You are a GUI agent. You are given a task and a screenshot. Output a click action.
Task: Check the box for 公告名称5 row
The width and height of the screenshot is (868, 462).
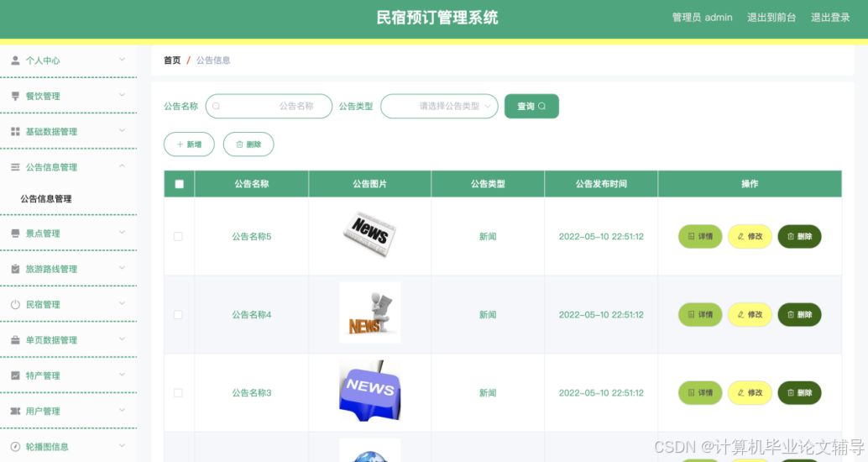[178, 237]
